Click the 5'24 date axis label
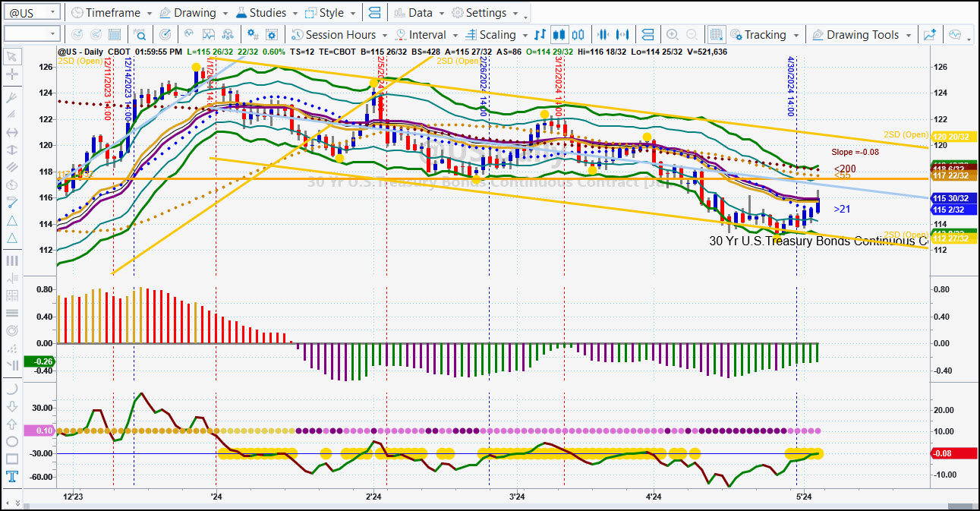980x511 pixels. coord(804,497)
